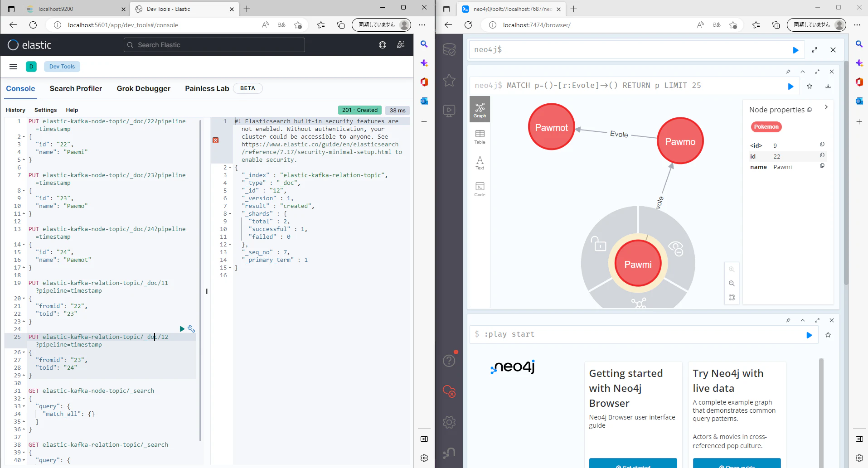Click the Elastic logo in the header
The image size is (868, 468).
[x=29, y=45]
